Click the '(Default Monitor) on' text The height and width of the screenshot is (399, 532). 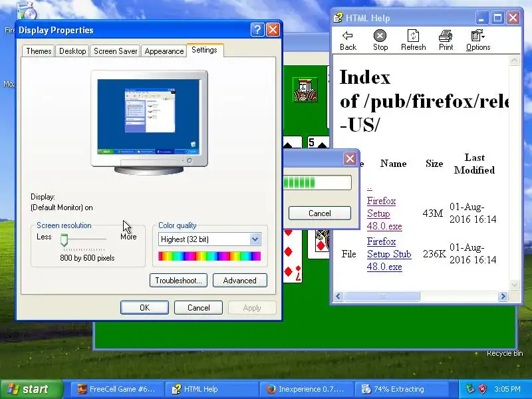(61, 207)
